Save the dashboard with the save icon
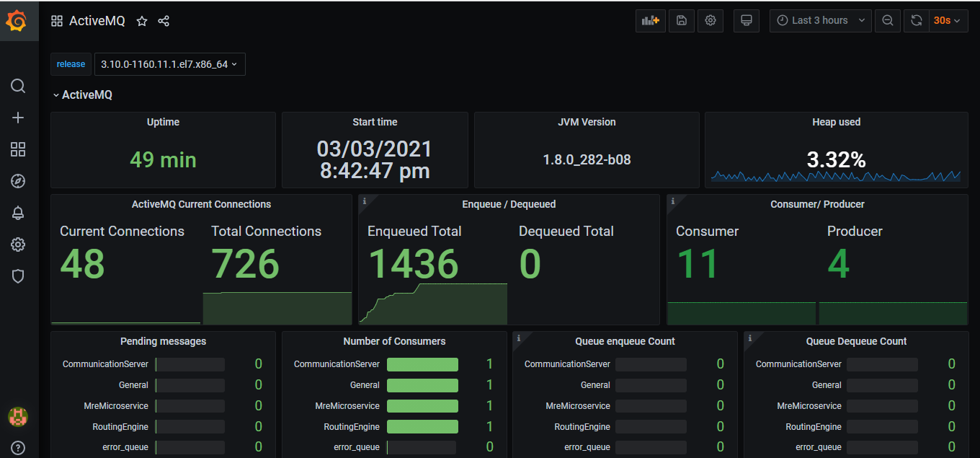Screen dimensions: 980x458 tap(681, 21)
